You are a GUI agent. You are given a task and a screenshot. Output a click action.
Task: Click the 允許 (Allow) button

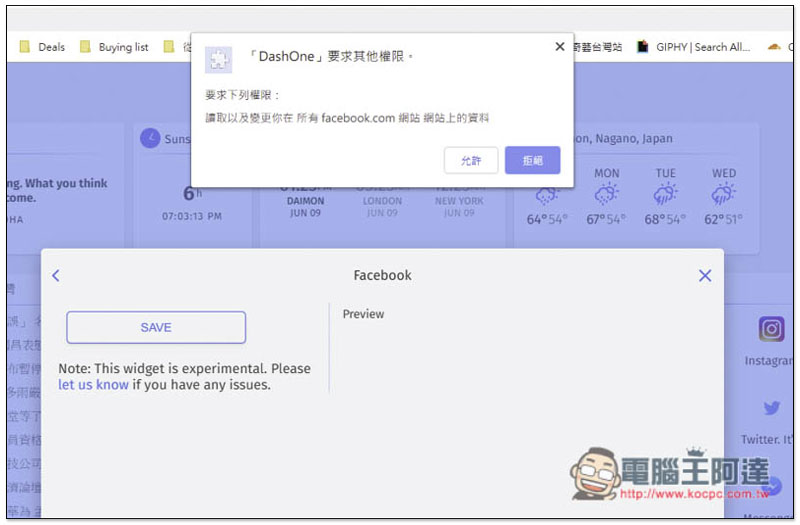pyautogui.click(x=470, y=160)
